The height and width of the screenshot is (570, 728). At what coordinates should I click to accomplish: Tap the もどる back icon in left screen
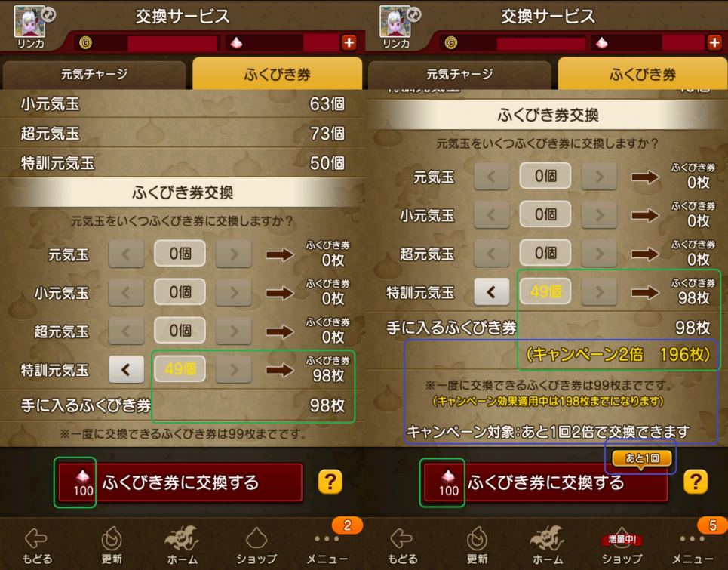tap(37, 544)
